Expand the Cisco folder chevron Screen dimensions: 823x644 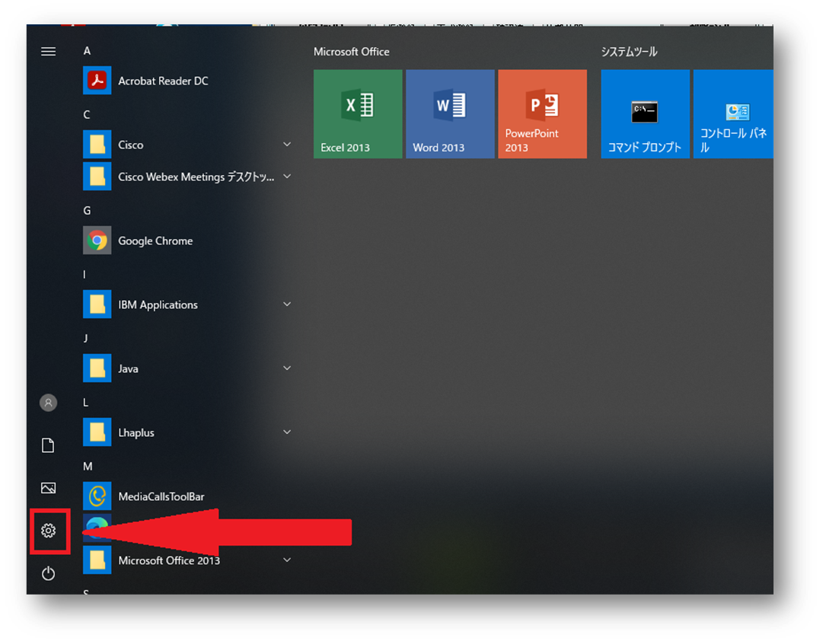[287, 145]
